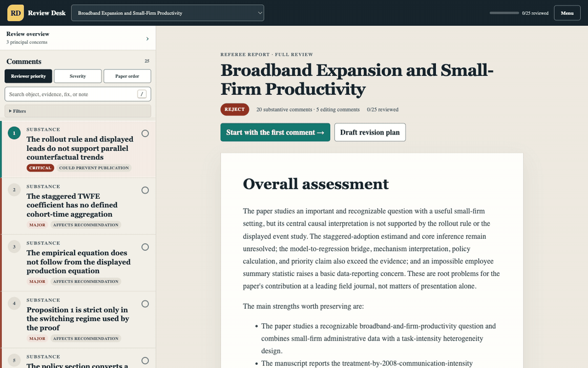Open comment on empirical equation not following
Image resolution: width=588 pixels, height=368 pixels.
pyautogui.click(x=78, y=262)
